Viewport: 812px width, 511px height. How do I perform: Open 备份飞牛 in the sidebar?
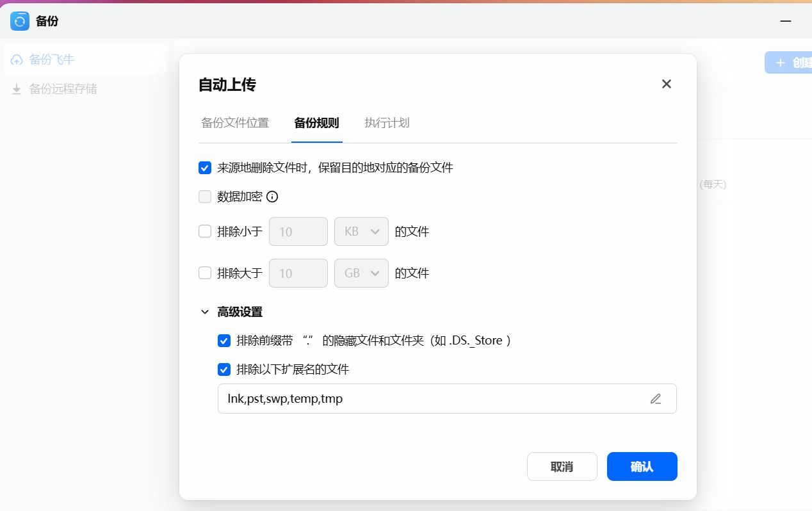86,60
